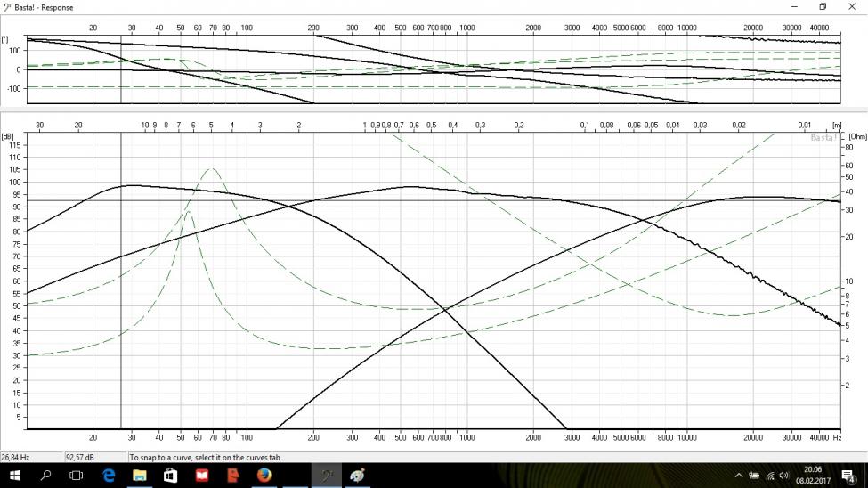Click the 'To snap to a curve' hint

click(205, 458)
